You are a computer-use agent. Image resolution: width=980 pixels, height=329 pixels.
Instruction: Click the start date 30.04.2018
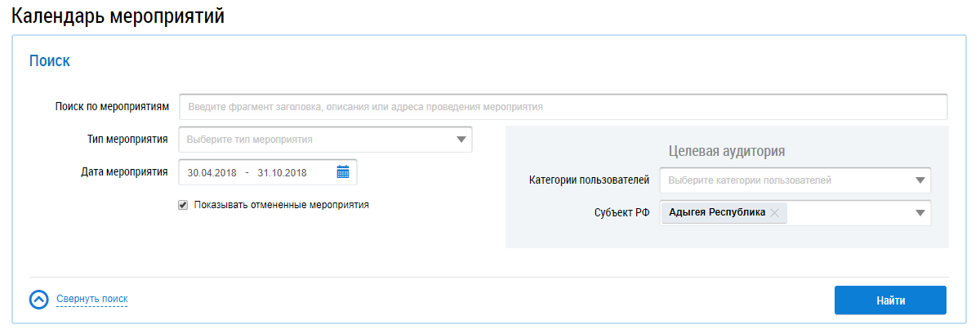212,172
